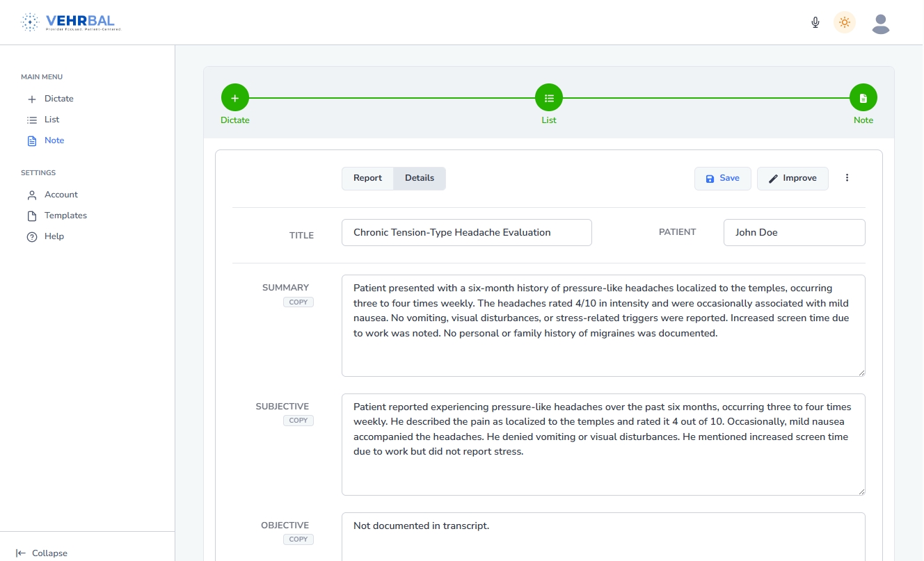Open Account settings in the sidebar

[61, 195]
